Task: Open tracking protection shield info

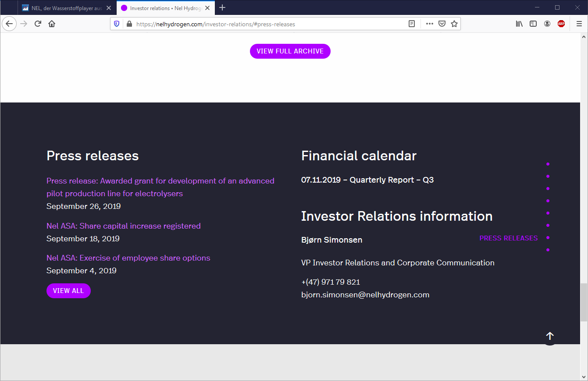Action: click(x=117, y=24)
